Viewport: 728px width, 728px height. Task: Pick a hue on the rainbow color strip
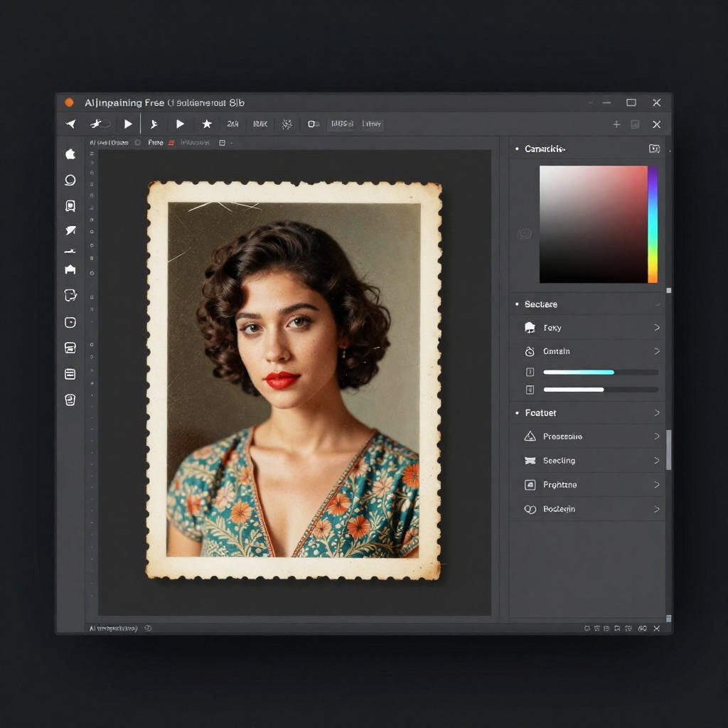point(652,224)
